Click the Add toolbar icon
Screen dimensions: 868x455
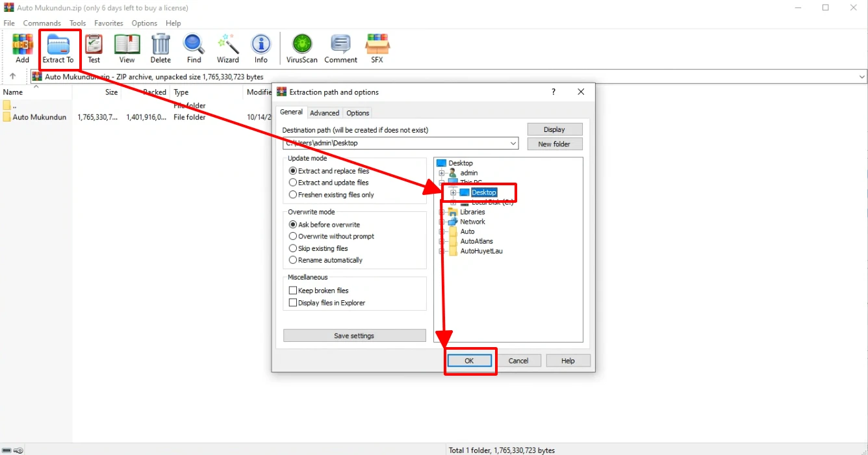point(23,49)
